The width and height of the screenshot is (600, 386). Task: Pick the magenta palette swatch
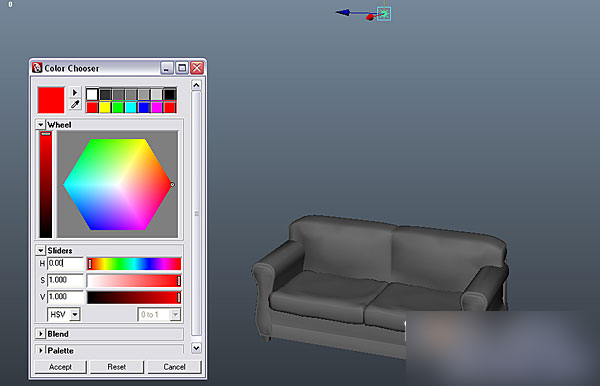click(157, 107)
